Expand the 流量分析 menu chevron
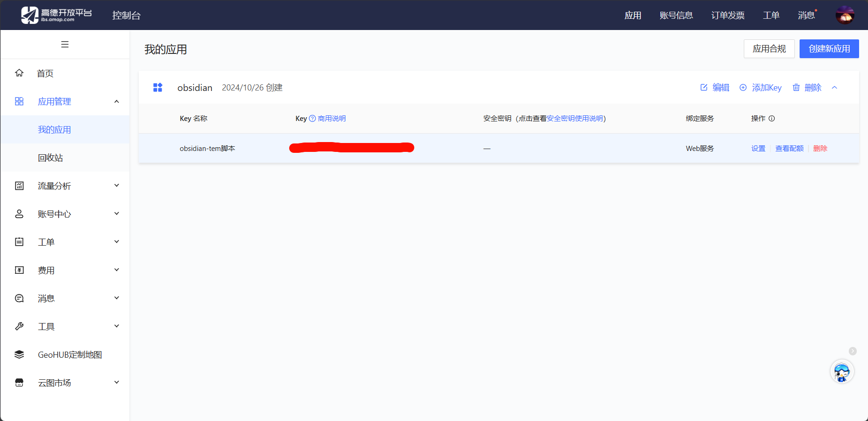 [117, 186]
